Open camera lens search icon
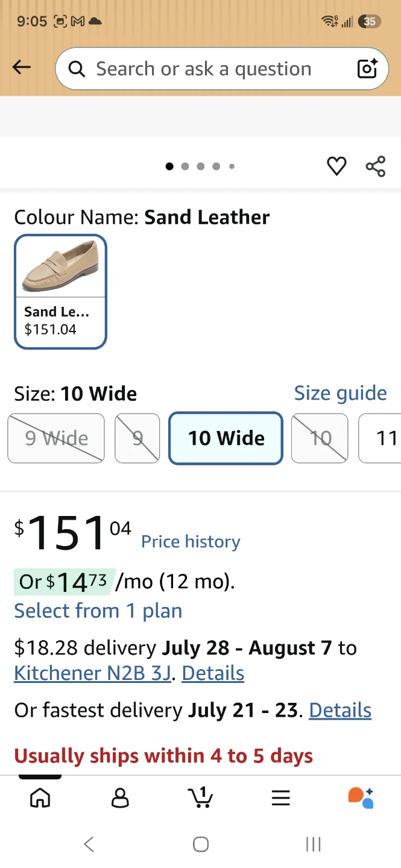Viewport: 401px width, 868px height. tap(367, 69)
